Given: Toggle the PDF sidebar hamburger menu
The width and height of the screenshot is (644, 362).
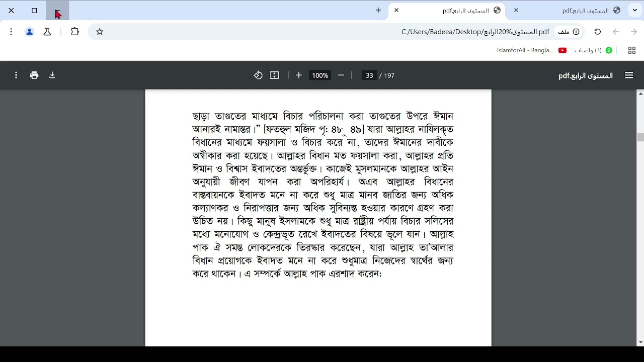Looking at the screenshot, I should [x=629, y=75].
